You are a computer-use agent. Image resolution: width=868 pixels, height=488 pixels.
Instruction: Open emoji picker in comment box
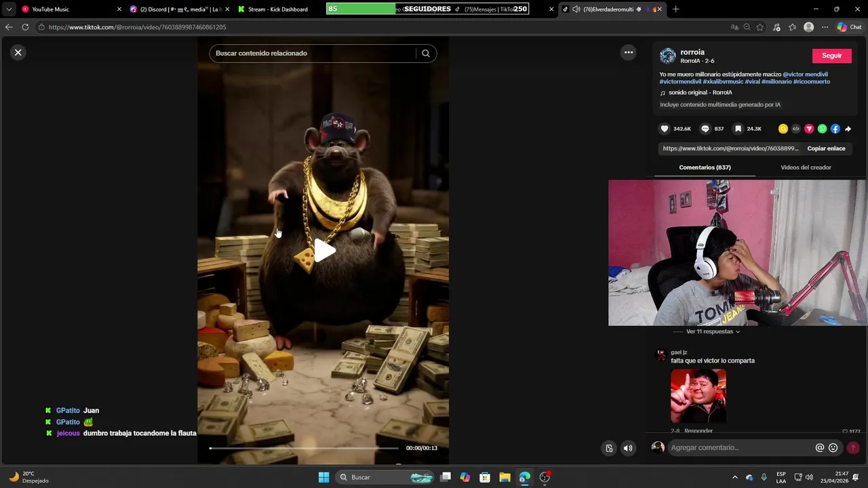tap(833, 447)
